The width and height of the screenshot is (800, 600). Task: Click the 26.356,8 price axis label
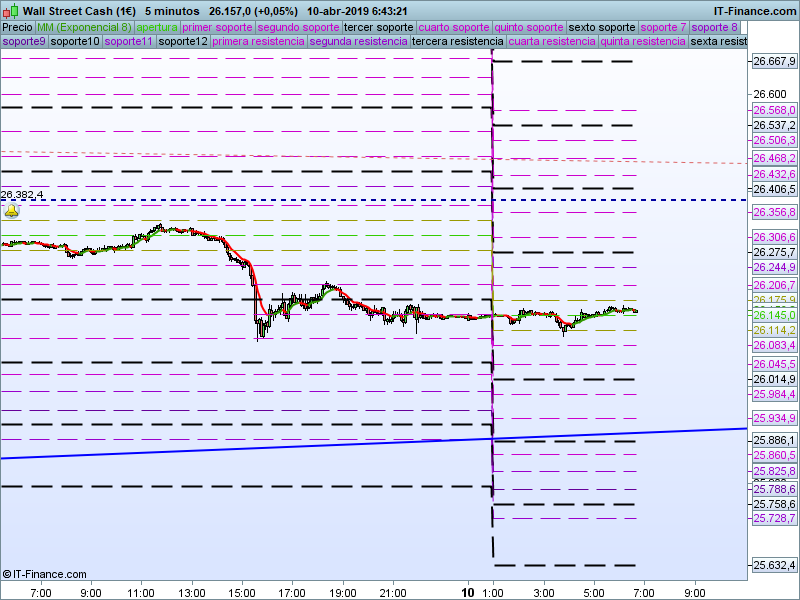coord(774,212)
